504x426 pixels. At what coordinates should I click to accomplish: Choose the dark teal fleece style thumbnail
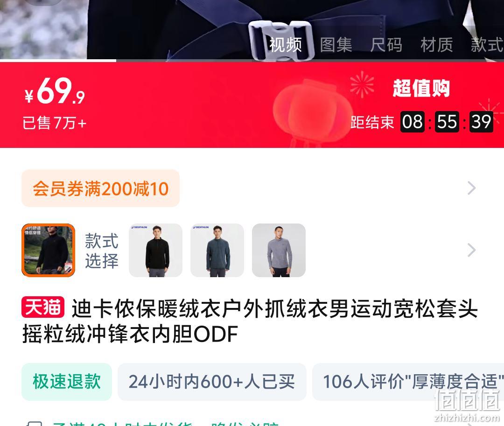217,250
